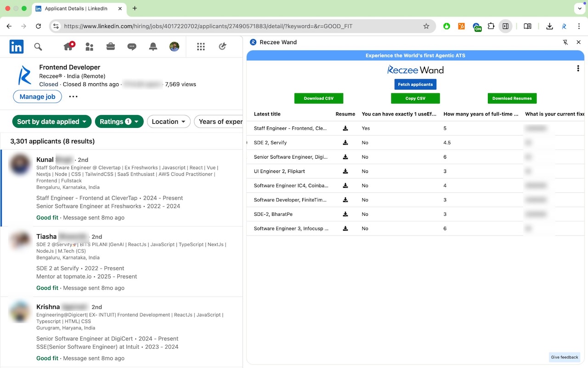The height and width of the screenshot is (368, 588).
Task: Open the profile avatar menu in LinkedIn navbar
Action: tap(174, 46)
